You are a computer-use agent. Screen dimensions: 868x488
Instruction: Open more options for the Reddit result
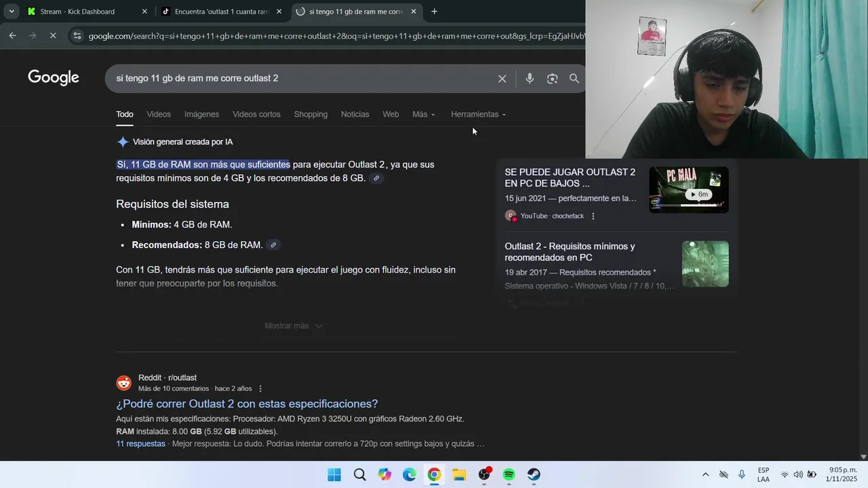(260, 389)
